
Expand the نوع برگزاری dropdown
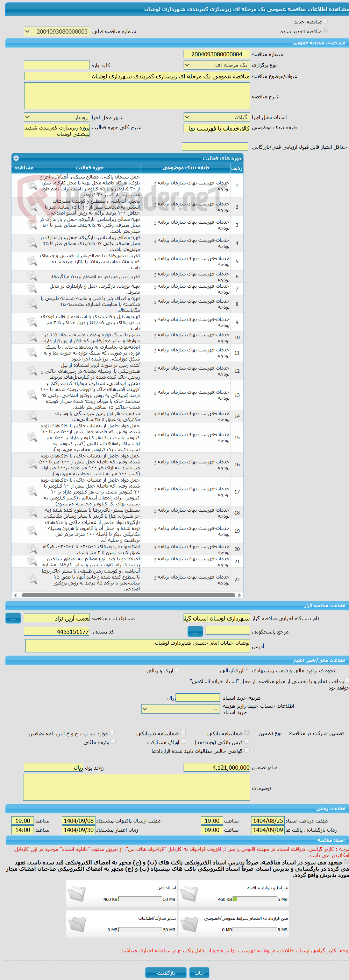tap(217, 65)
